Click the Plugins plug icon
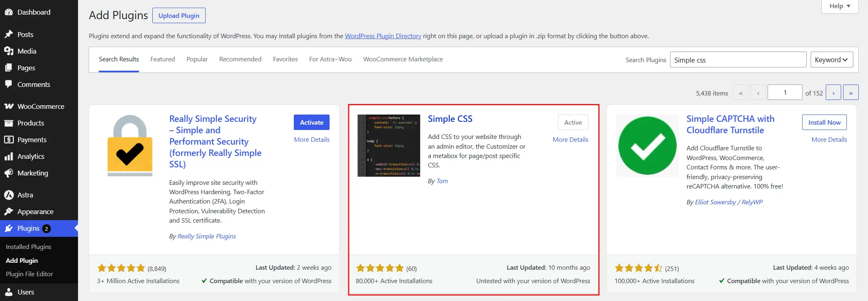Screen dimensions: 868x301 9,228
